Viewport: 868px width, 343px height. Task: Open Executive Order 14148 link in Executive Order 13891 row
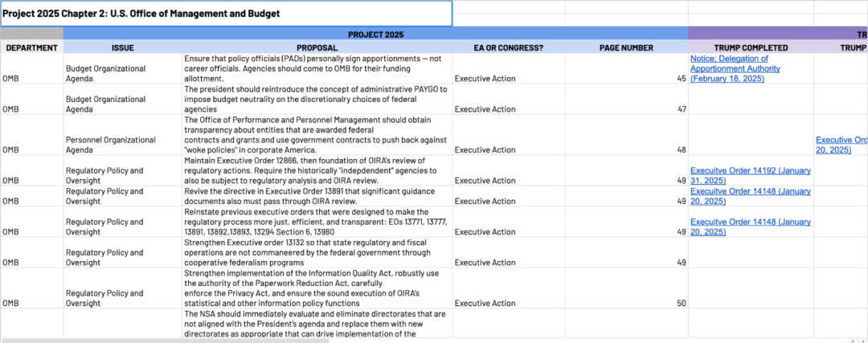click(751, 196)
